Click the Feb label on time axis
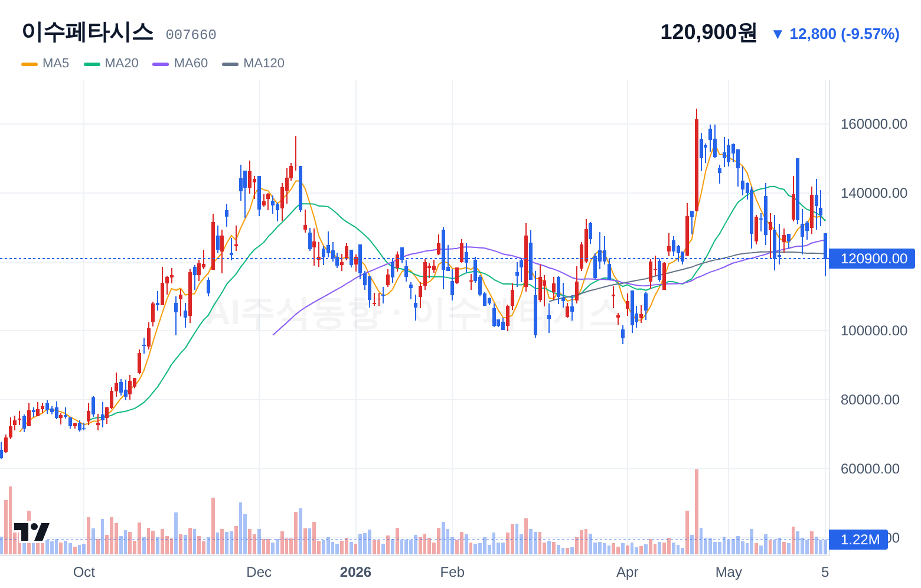The image size is (921, 588). pos(453,572)
